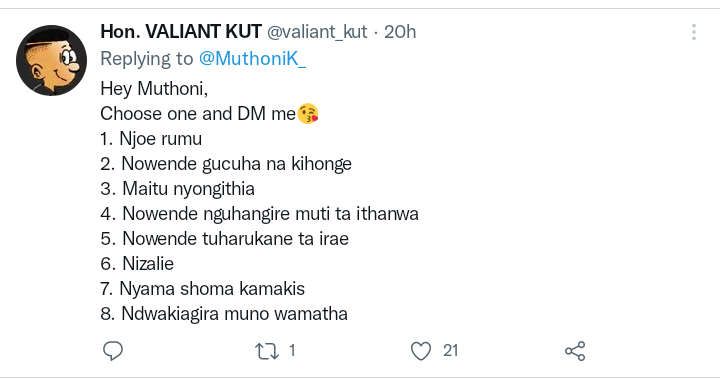Open the share icon options

[x=575, y=351]
